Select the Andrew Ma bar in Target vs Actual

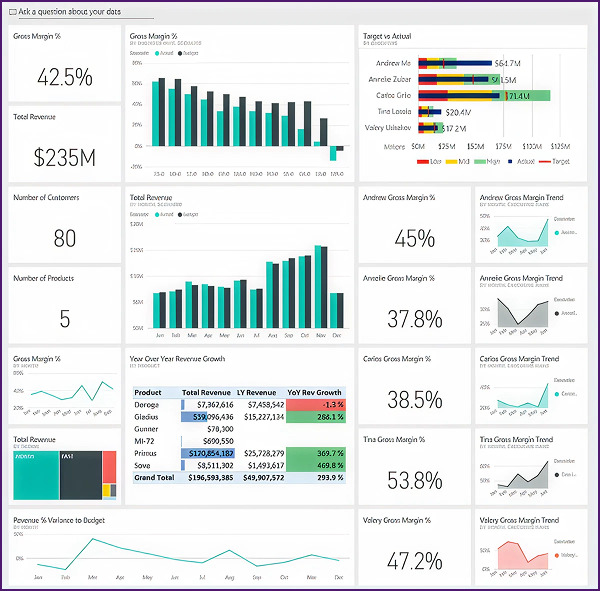click(x=455, y=63)
